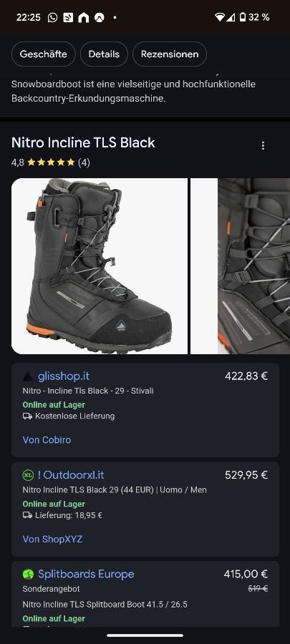Tap the Von Cobiro link

tap(47, 440)
